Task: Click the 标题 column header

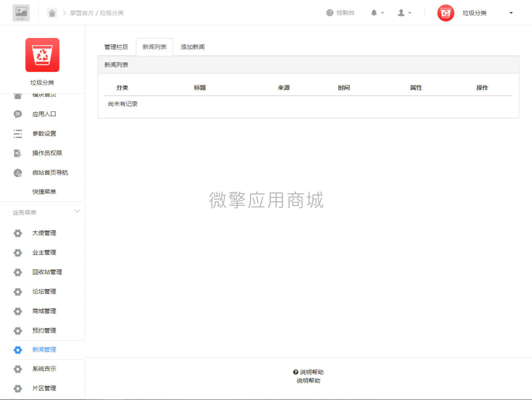Action: click(x=200, y=88)
